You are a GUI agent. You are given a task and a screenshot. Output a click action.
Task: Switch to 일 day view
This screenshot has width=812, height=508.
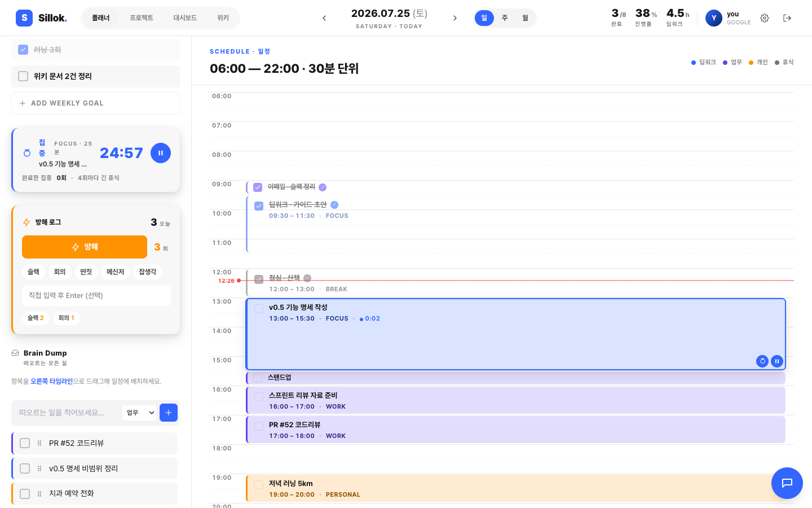(484, 18)
